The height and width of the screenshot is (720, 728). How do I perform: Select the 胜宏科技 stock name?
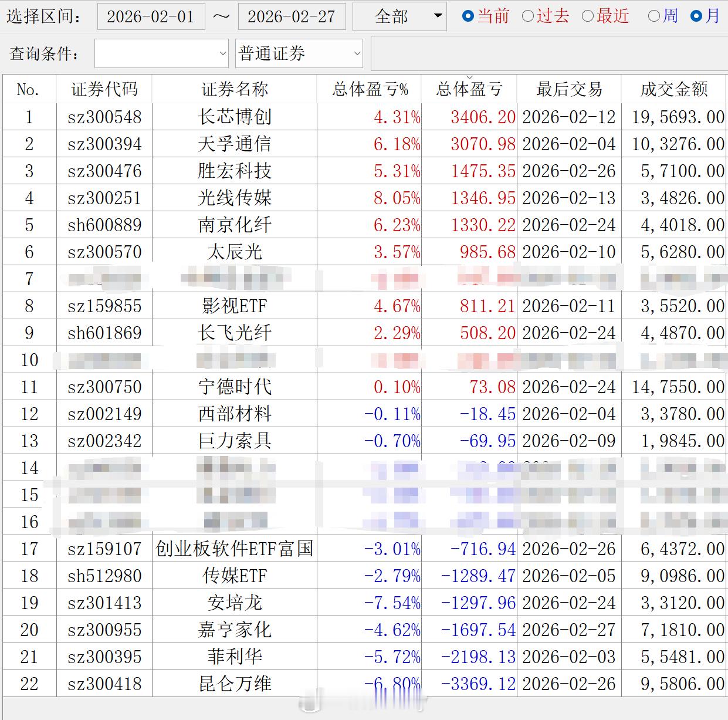(235, 171)
